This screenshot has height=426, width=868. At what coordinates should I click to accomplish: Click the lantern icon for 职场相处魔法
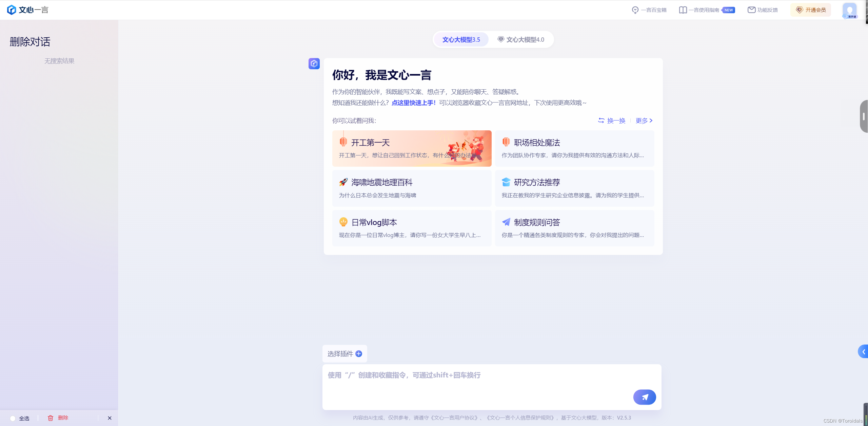click(x=506, y=142)
